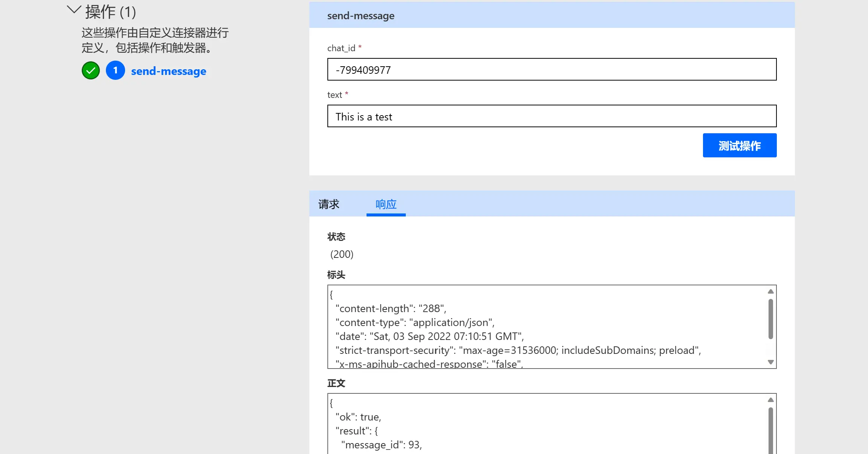Click the 正文 label
This screenshot has width=868, height=454.
(x=336, y=383)
